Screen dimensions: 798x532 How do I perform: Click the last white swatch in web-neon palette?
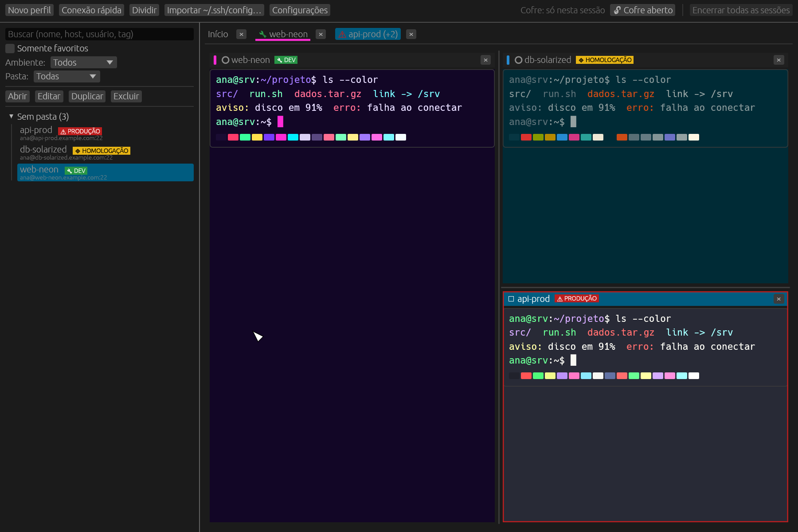pos(401,137)
